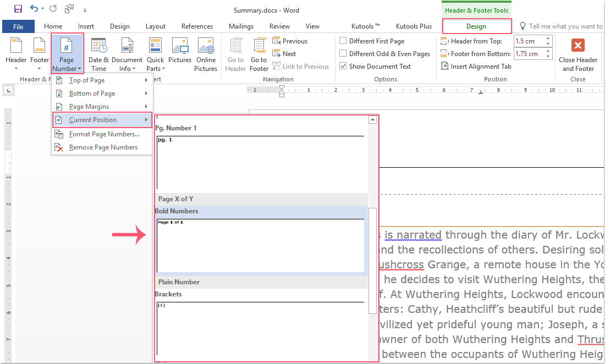
Task: Uncheck Show Document Text option
Action: pos(343,67)
